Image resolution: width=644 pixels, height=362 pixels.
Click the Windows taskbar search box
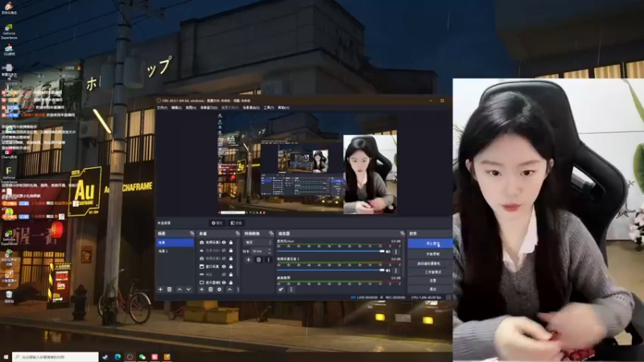(x=56, y=357)
